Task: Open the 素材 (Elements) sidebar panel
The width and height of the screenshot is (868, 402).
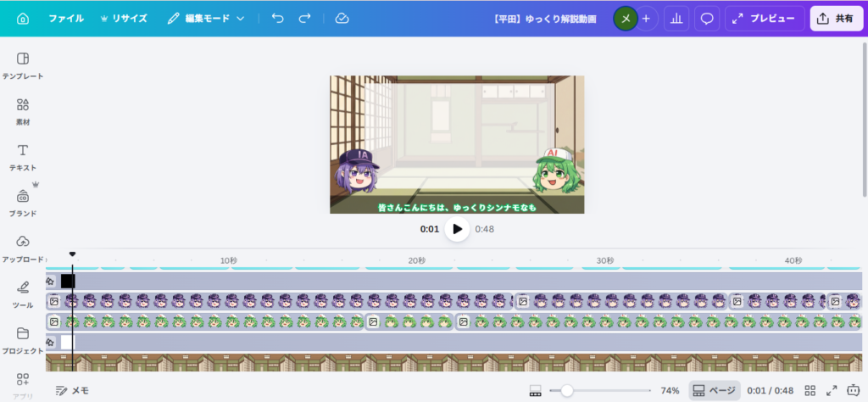Action: [23, 111]
